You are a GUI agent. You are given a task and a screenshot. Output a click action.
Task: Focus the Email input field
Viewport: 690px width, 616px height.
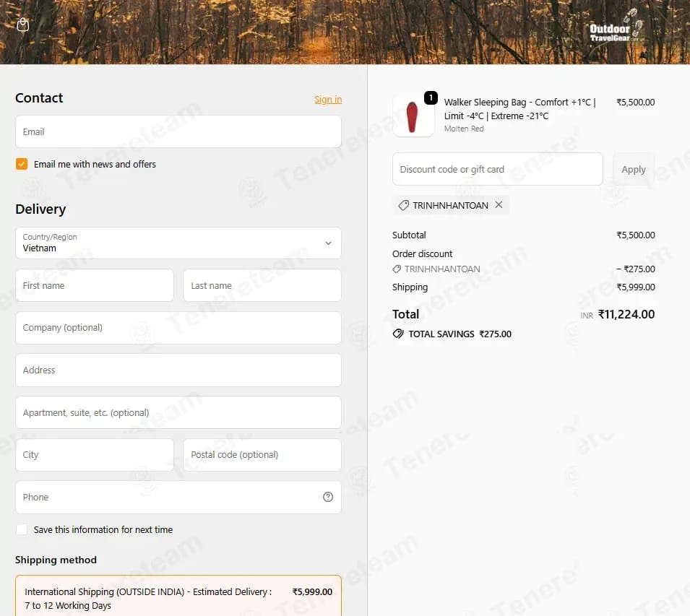pos(178,131)
